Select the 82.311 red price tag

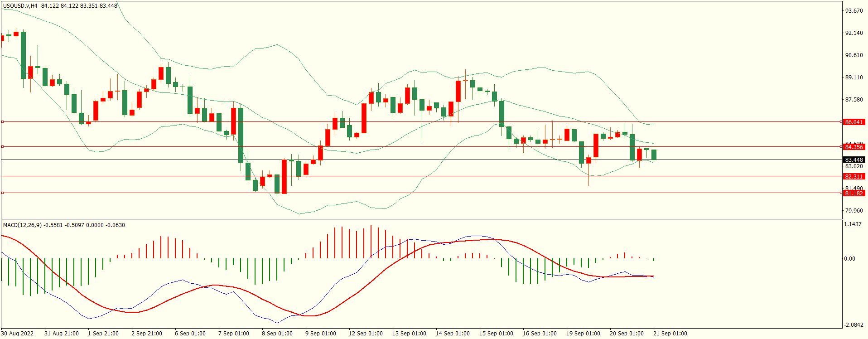point(854,177)
